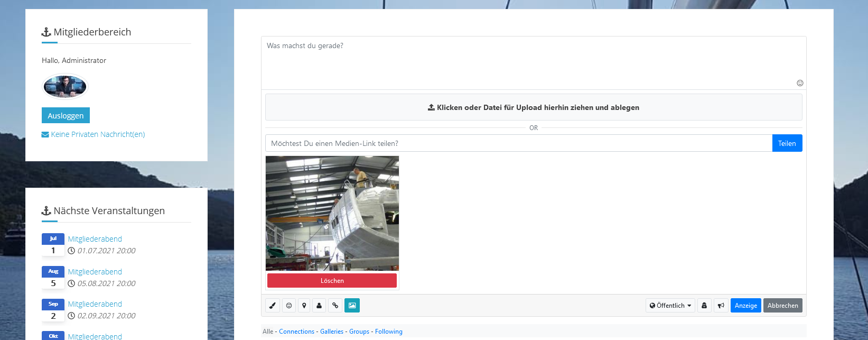
Task: Open Keine Privaten Nachricht(en) link
Action: pos(98,134)
